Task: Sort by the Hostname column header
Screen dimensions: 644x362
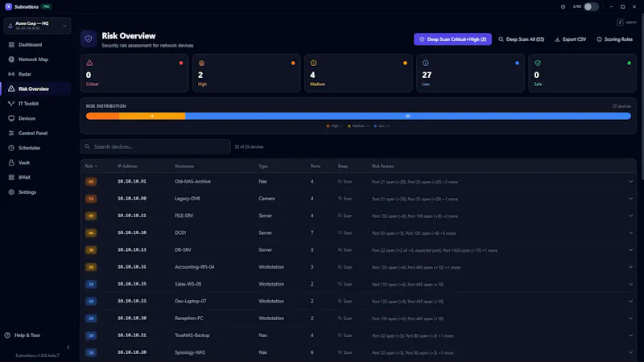Action: click(184, 167)
